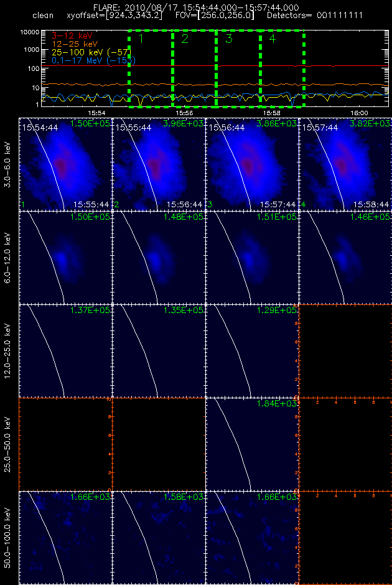This screenshot has width=392, height=585.
Task: Click the '50.0-100.0 keV' row label
Action: [x=8, y=537]
